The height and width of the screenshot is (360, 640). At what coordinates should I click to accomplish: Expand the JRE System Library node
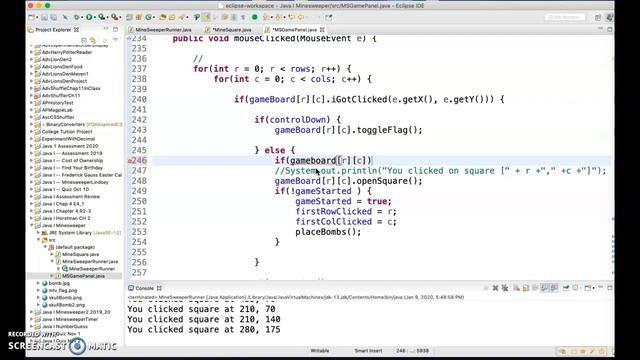(39, 233)
